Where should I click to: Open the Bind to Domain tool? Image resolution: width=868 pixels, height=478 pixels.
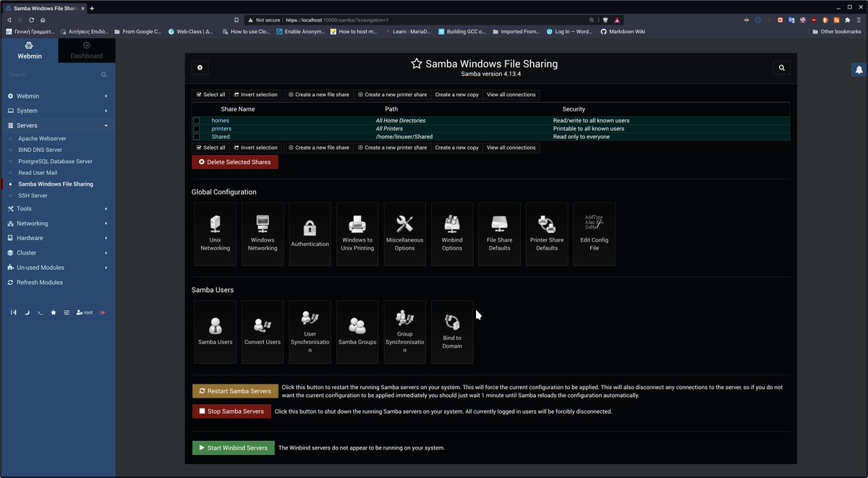click(x=451, y=330)
